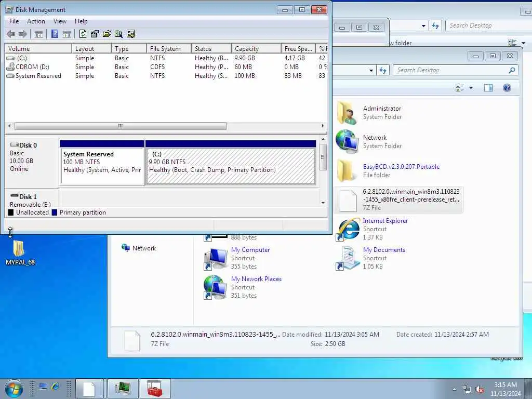Click the muted volume tray icon
Image resolution: width=532 pixels, height=399 pixels.
(480, 389)
